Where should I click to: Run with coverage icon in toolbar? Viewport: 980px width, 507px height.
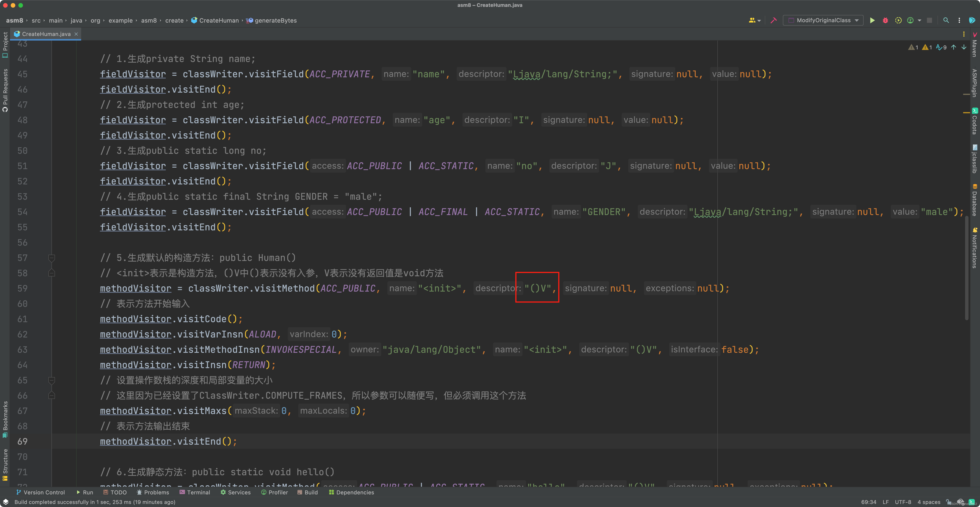tap(898, 20)
